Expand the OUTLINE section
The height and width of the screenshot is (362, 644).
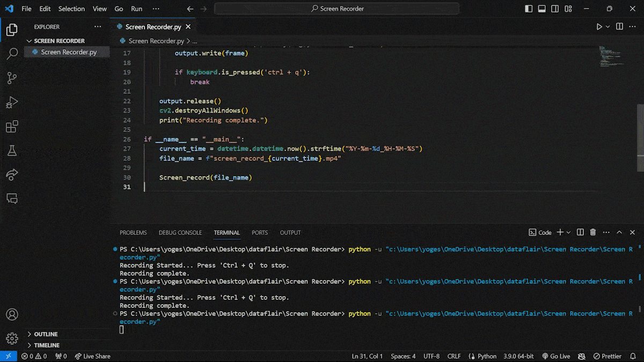[x=46, y=334]
